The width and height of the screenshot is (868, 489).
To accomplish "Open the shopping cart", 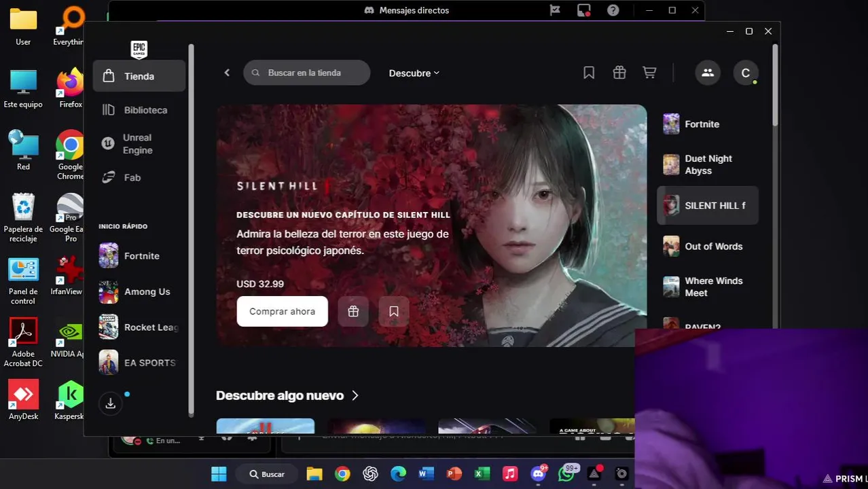I will pyautogui.click(x=650, y=73).
